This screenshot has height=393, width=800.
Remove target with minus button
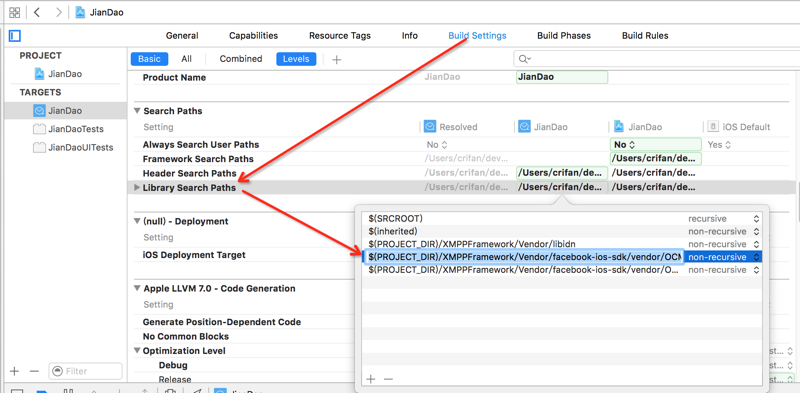point(34,371)
